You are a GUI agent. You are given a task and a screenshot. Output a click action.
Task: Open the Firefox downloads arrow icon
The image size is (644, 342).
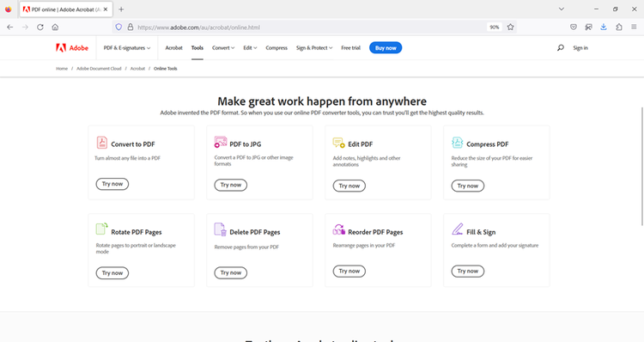click(604, 27)
